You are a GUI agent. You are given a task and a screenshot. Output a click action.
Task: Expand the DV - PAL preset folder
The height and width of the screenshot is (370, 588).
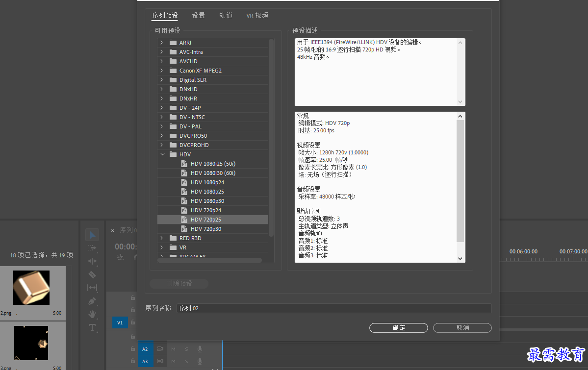pyautogui.click(x=162, y=126)
